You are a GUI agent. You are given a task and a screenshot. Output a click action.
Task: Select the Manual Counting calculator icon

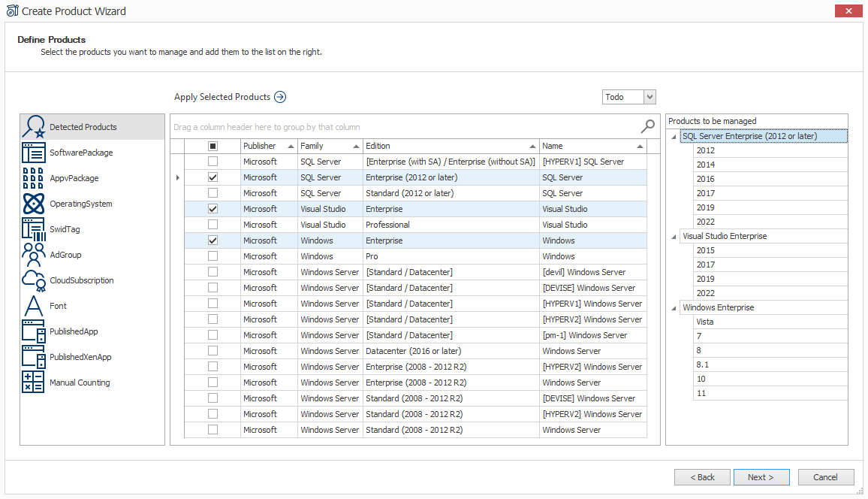[x=33, y=383]
